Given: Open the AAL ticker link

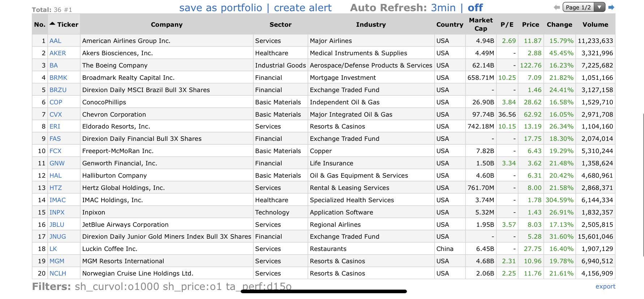Looking at the screenshot, I should 55,41.
